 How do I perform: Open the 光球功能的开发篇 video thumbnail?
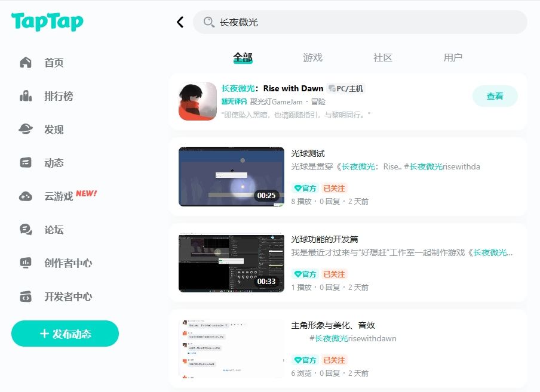[x=231, y=263]
